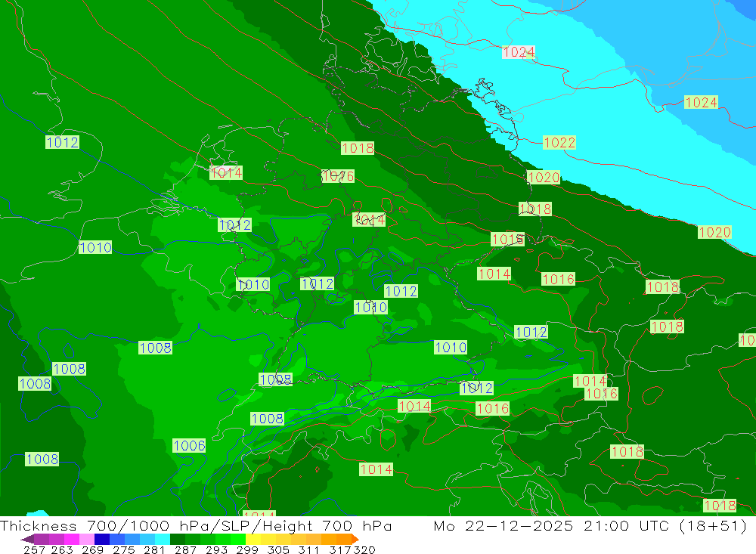Click legend value "275"
Image resolution: width=756 pixels, height=554 pixels.
[122, 549]
